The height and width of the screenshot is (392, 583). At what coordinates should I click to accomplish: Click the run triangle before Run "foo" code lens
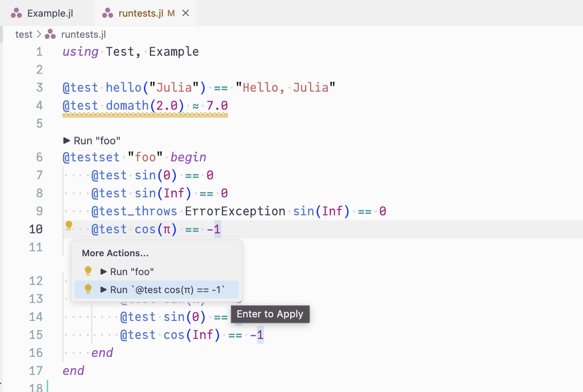(66, 140)
